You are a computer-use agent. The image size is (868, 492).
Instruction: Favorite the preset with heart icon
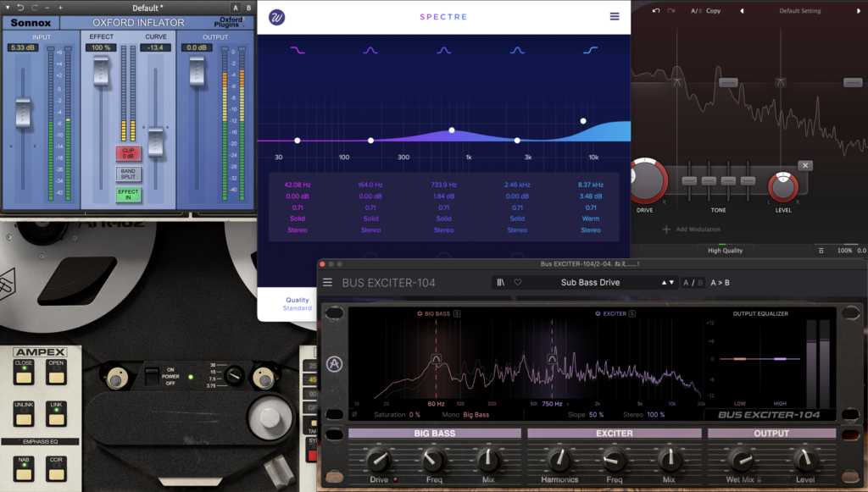click(x=518, y=283)
